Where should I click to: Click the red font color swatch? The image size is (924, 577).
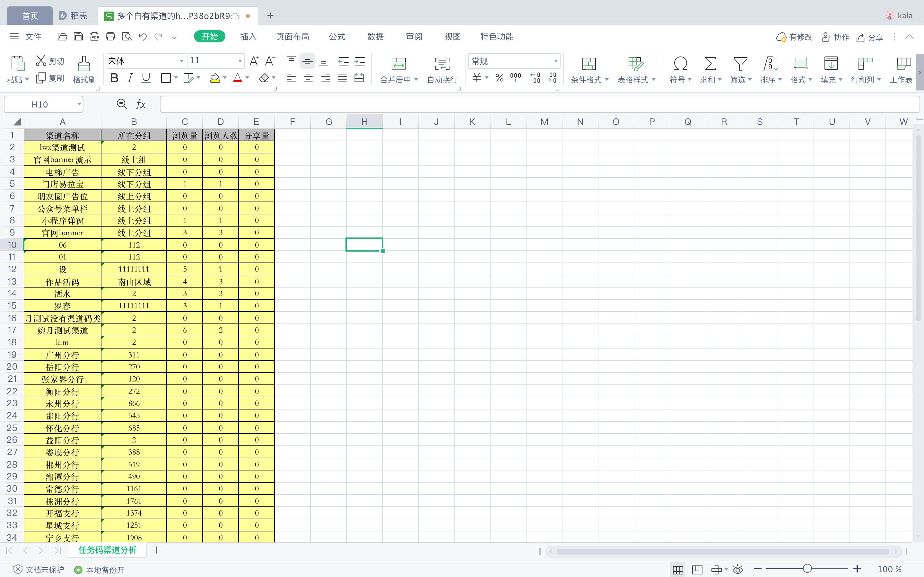click(237, 78)
